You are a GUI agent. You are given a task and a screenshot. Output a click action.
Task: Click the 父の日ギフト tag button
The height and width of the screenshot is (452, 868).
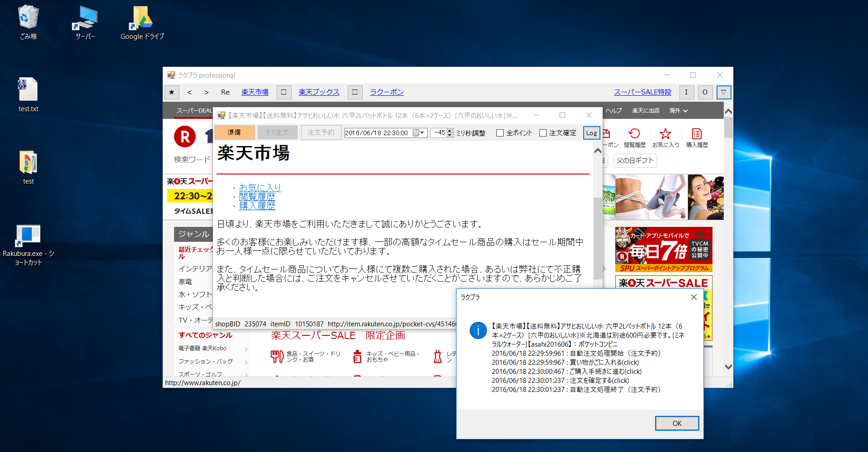pyautogui.click(x=635, y=160)
